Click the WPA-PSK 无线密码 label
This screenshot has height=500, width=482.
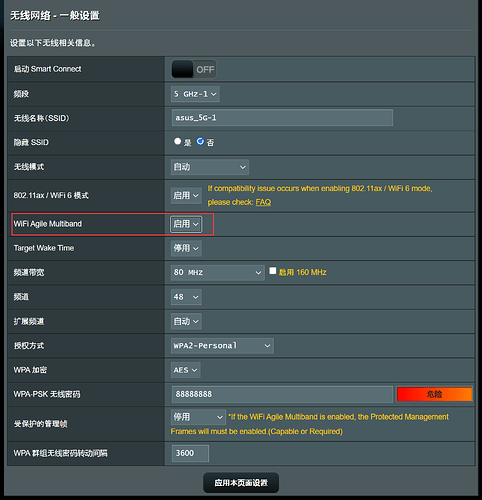[x=47, y=394]
